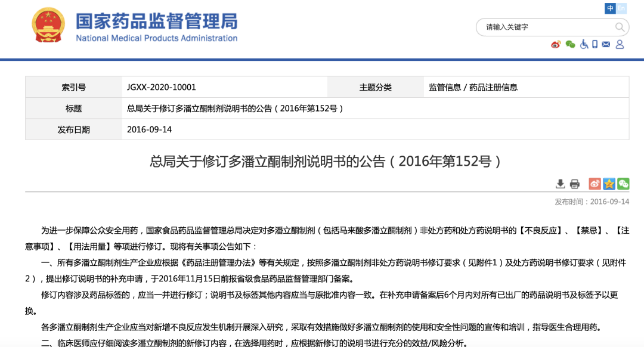This screenshot has height=347, width=644.
Task: Click category 监管信息 / 药品注册信息
Action: pyautogui.click(x=473, y=87)
